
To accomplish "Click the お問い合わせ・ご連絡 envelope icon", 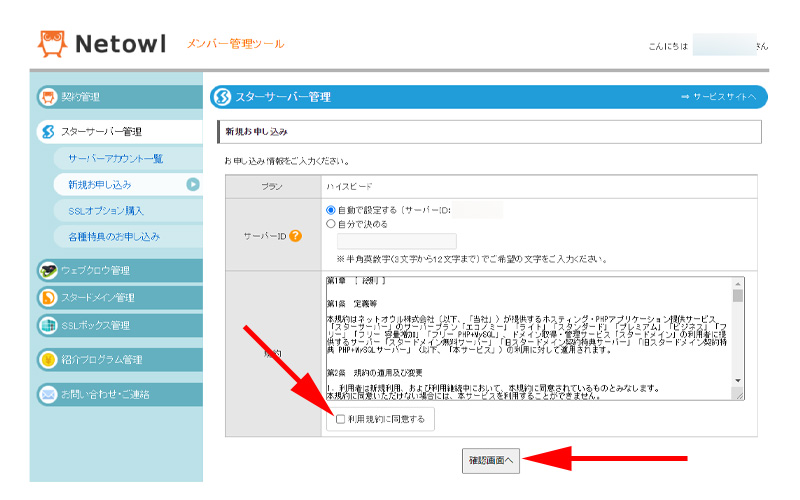I will coord(48,394).
